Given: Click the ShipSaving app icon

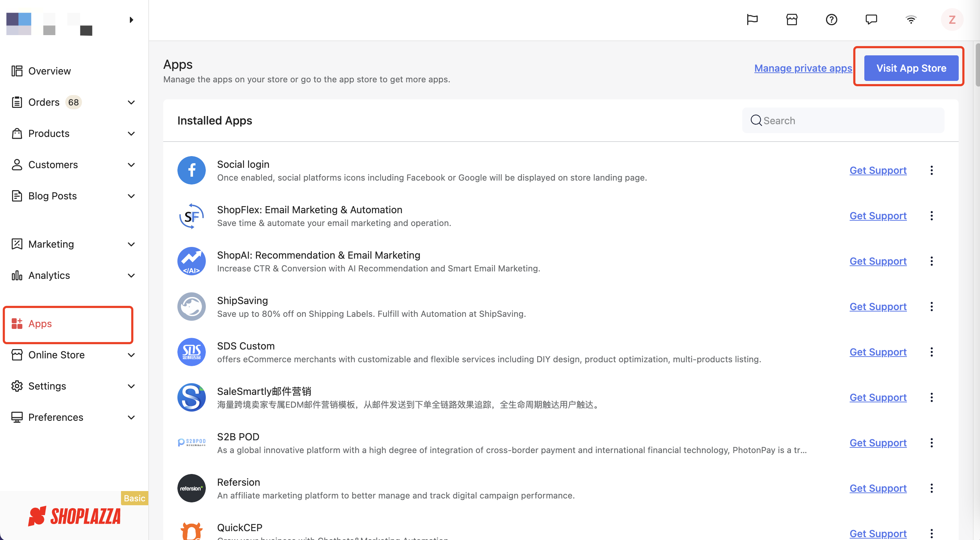Looking at the screenshot, I should click(191, 307).
